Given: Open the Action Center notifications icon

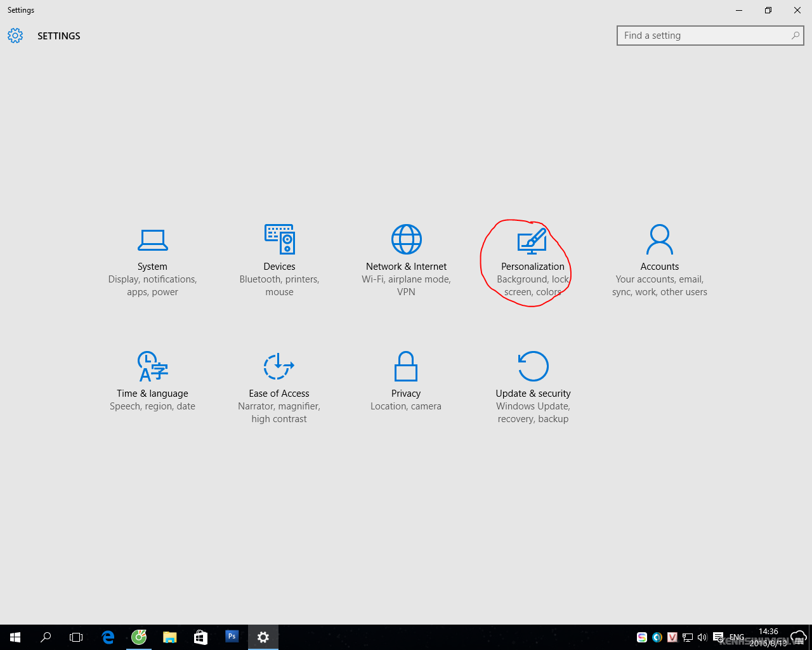Looking at the screenshot, I should click(718, 637).
